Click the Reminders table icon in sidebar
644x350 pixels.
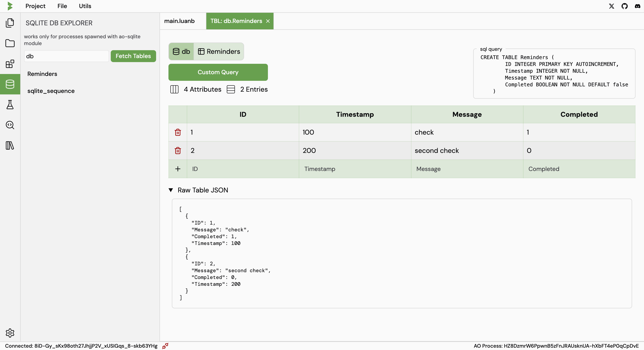click(x=42, y=74)
